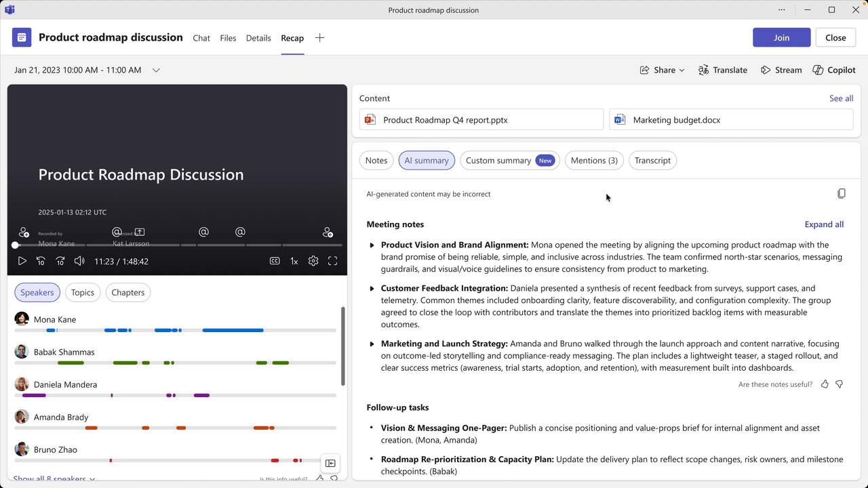
Task: Expand Customer Feedback Integration note
Action: tap(372, 289)
